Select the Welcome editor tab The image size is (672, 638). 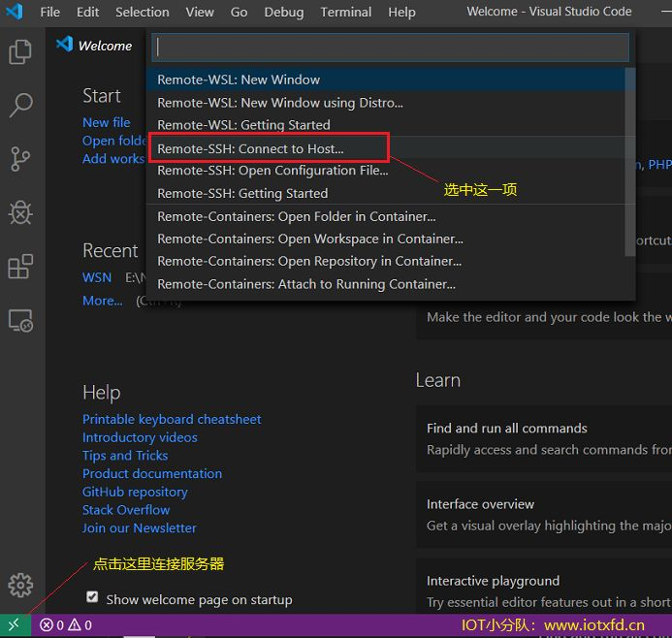pyautogui.click(x=95, y=46)
